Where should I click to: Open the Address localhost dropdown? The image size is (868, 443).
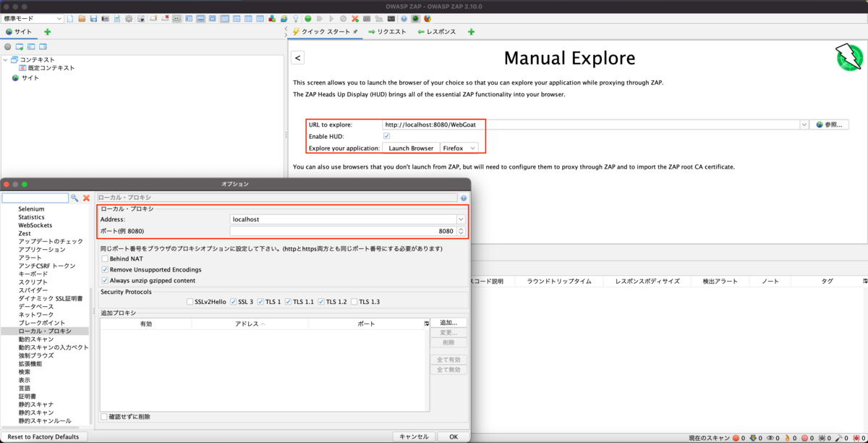click(461, 219)
